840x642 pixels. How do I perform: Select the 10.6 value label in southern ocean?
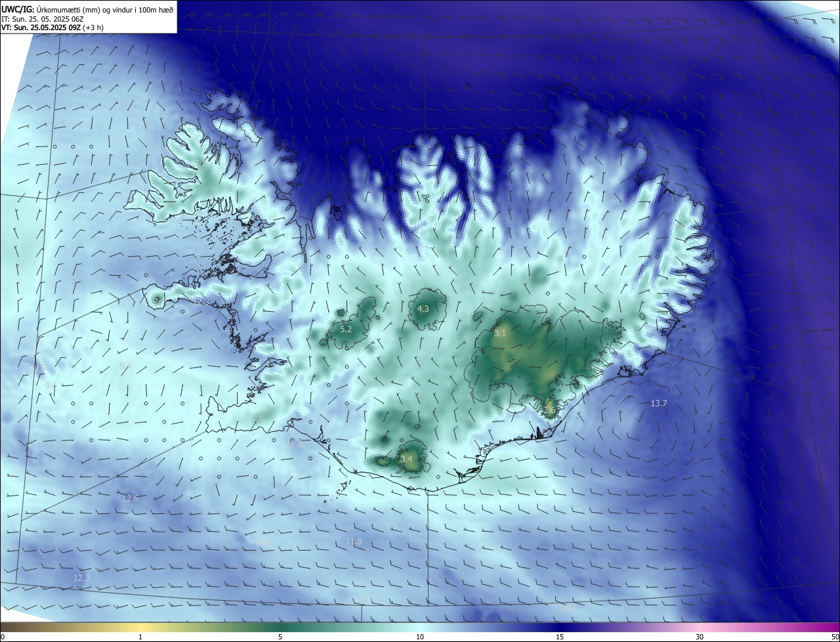(263, 542)
